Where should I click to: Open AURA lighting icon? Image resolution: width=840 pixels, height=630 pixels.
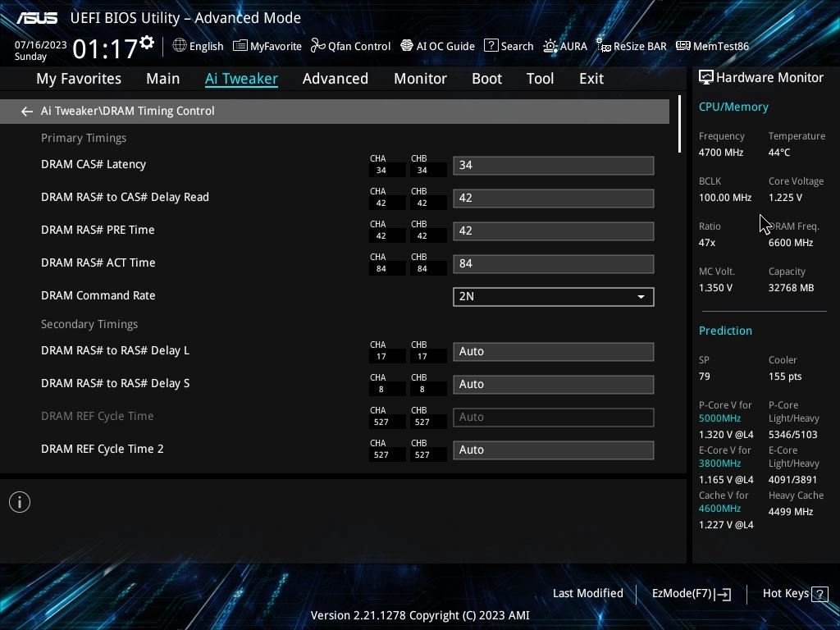point(550,46)
